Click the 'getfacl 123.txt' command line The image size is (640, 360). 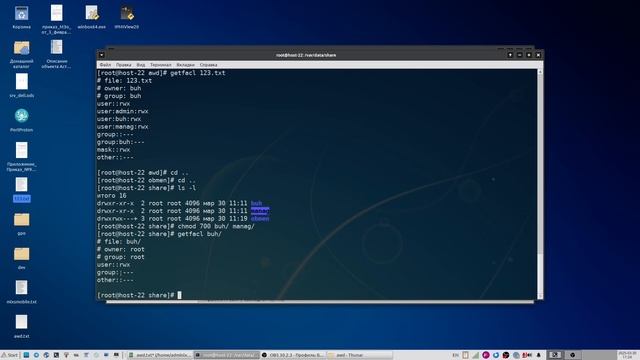pyautogui.click(x=161, y=73)
